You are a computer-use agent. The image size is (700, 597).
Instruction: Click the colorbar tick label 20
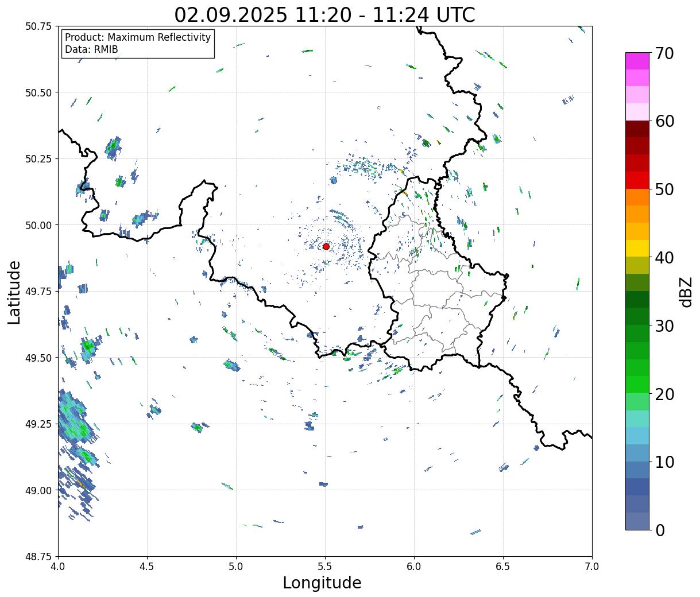coord(664,394)
